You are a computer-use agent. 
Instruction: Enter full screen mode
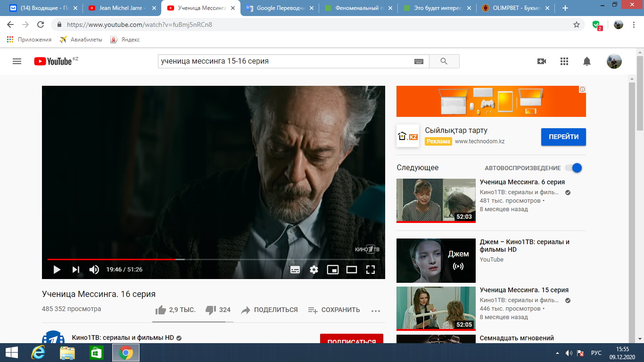[x=371, y=270]
